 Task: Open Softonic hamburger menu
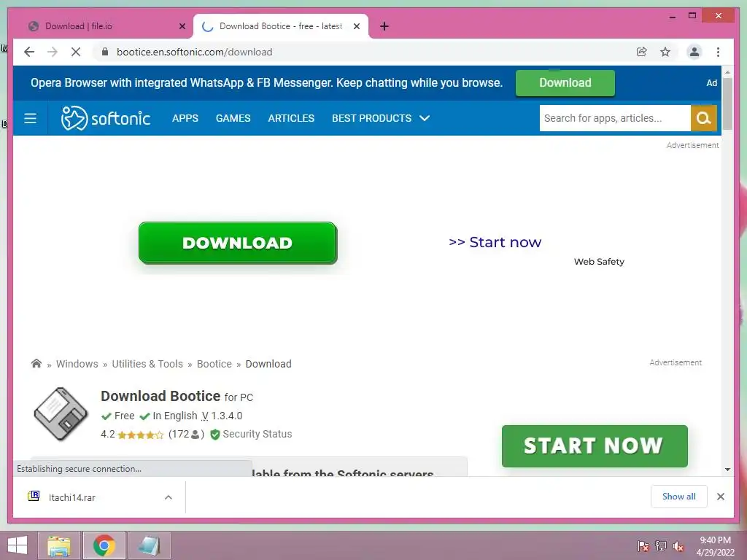pos(30,118)
